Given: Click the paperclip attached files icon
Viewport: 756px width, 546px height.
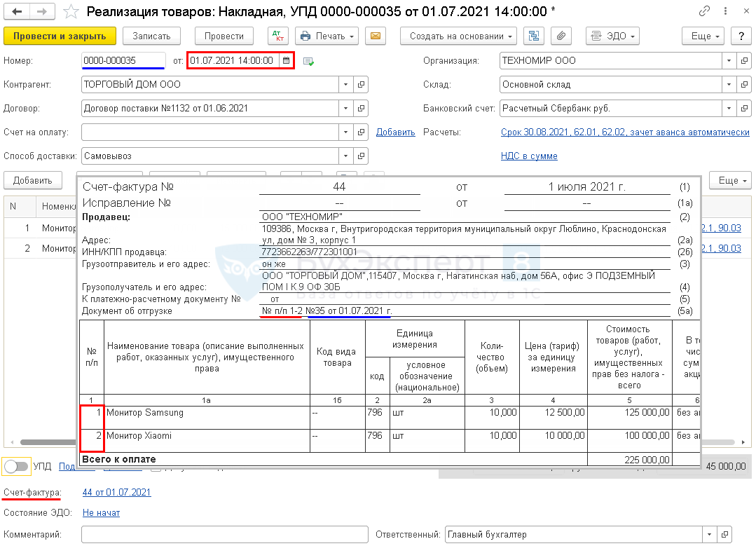Looking at the screenshot, I should click(561, 36).
